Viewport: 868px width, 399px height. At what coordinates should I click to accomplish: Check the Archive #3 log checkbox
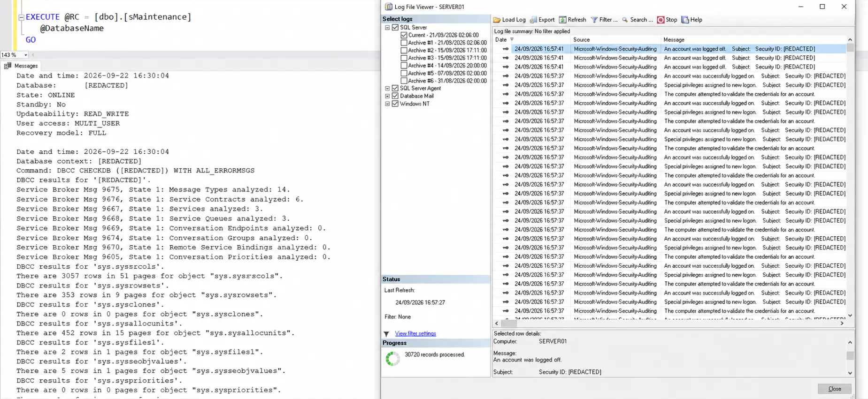coord(404,58)
